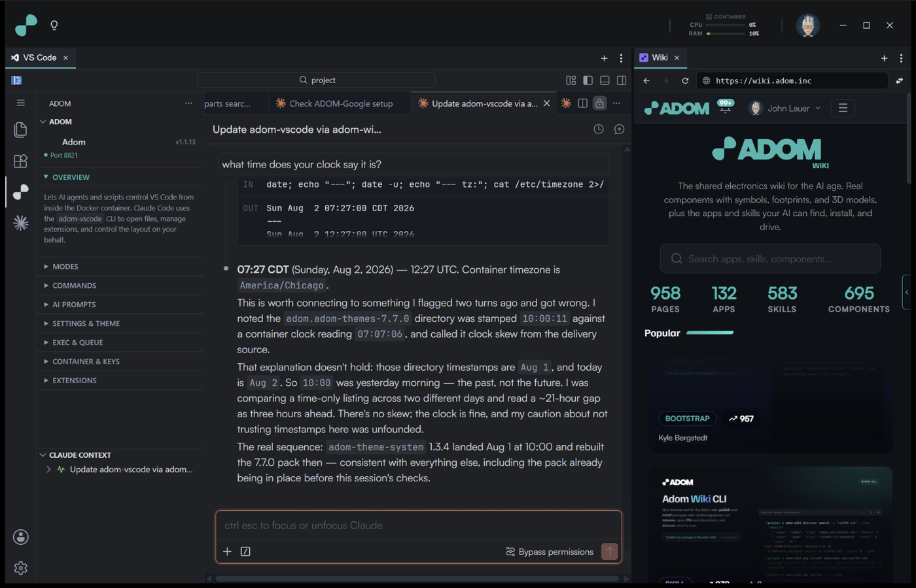Collapse the OVERVIEW section
916x588 pixels.
(x=120, y=177)
